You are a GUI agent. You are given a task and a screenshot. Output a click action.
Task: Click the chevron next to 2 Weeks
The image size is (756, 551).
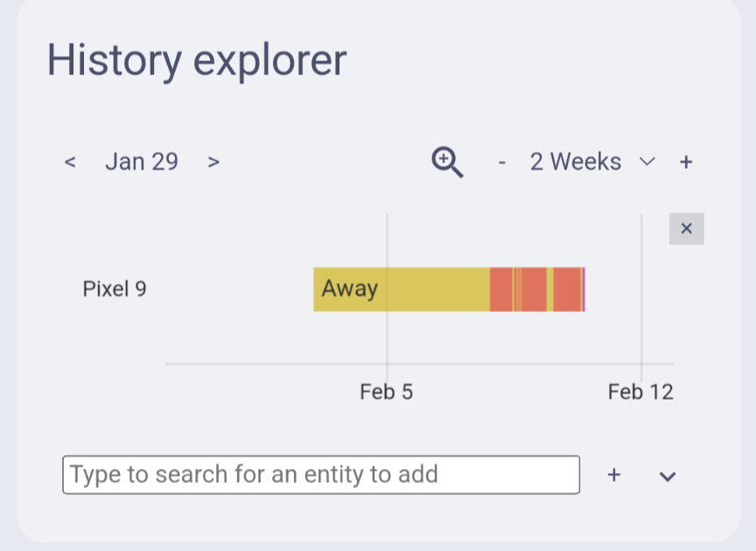coord(647,162)
